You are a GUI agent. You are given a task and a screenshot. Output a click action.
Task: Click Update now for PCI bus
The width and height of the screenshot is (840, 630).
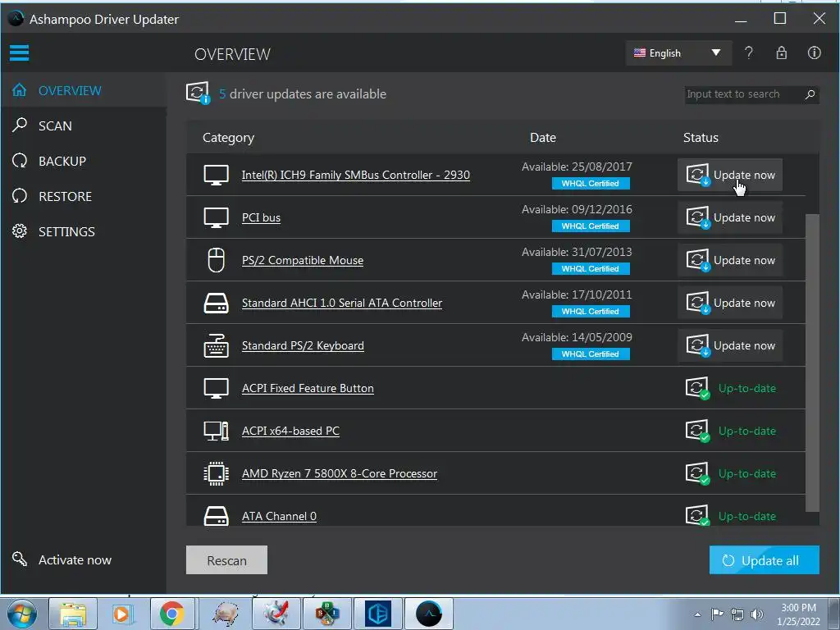coord(729,217)
